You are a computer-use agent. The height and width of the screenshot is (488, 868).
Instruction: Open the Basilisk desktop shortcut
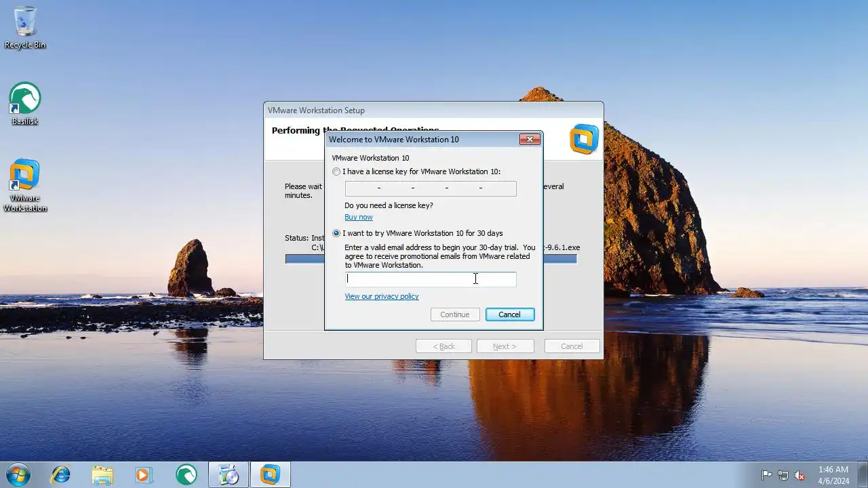tap(25, 104)
